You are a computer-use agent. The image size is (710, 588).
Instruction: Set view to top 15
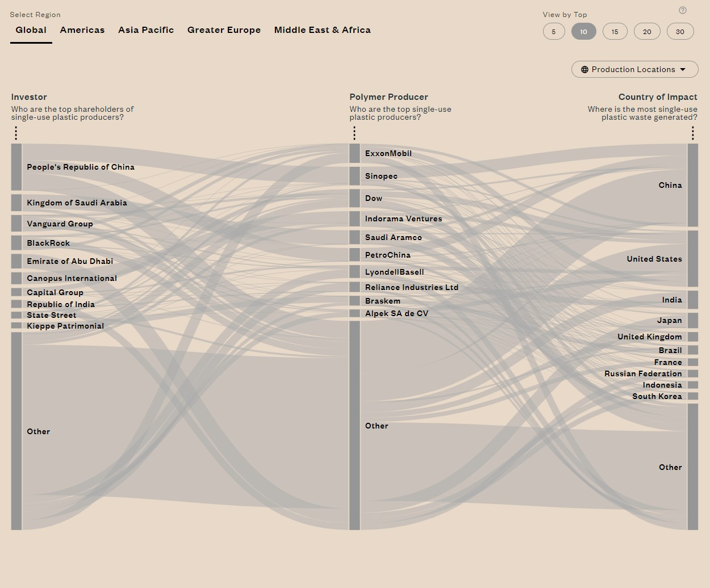[615, 32]
